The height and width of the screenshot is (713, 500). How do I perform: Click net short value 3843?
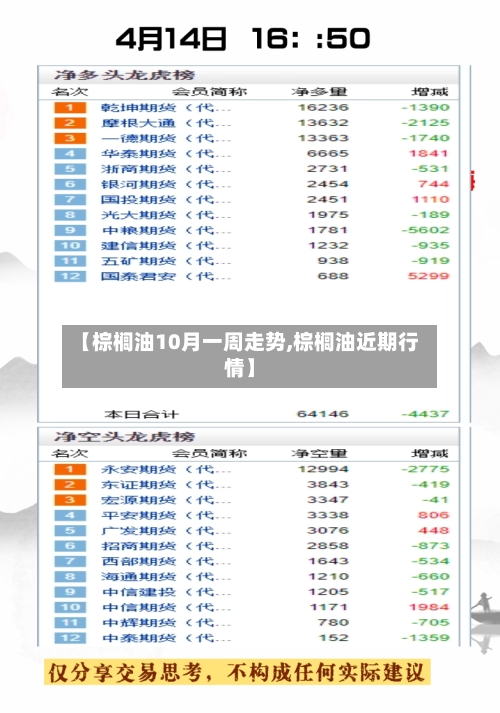(328, 484)
